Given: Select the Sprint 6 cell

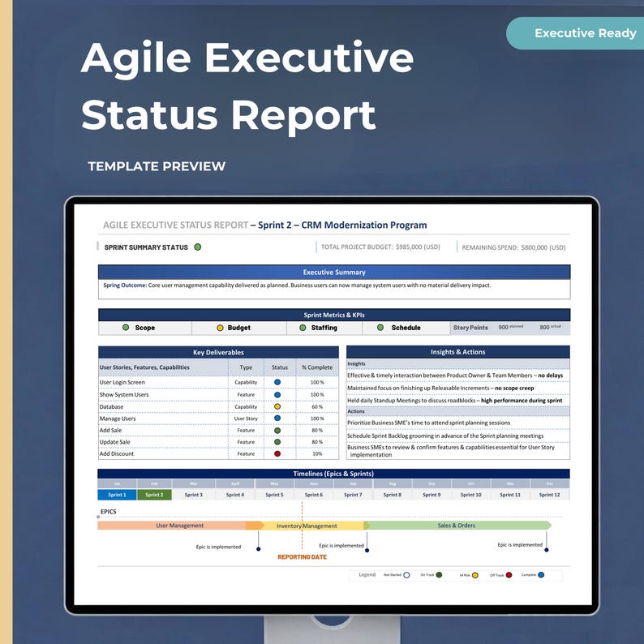Looking at the screenshot, I should (x=314, y=495).
